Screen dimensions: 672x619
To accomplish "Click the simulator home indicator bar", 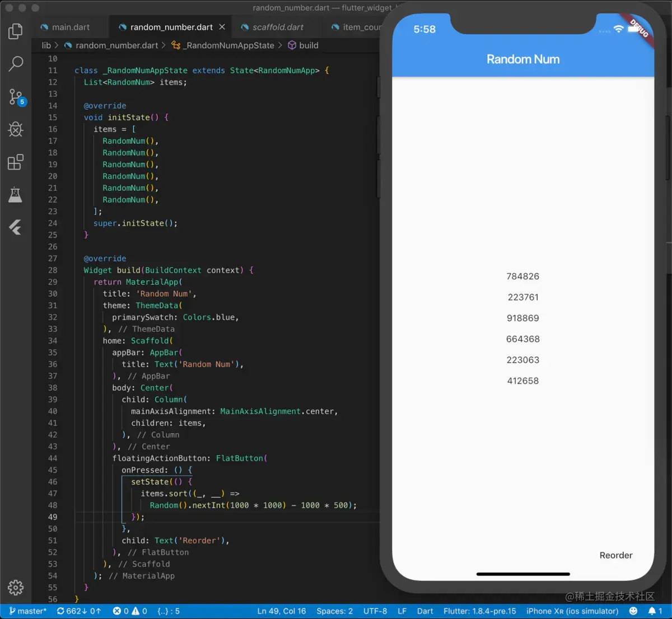I will click(x=523, y=574).
